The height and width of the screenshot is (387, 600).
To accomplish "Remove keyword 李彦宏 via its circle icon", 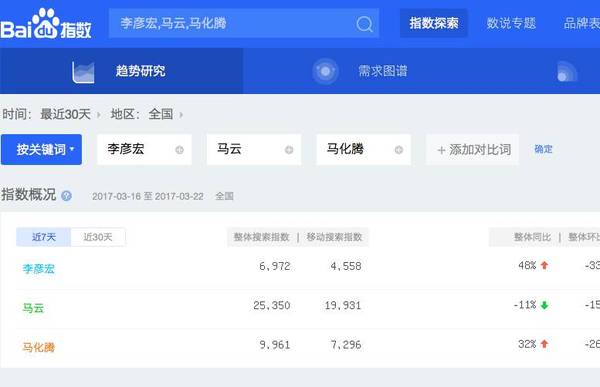I will tap(179, 150).
